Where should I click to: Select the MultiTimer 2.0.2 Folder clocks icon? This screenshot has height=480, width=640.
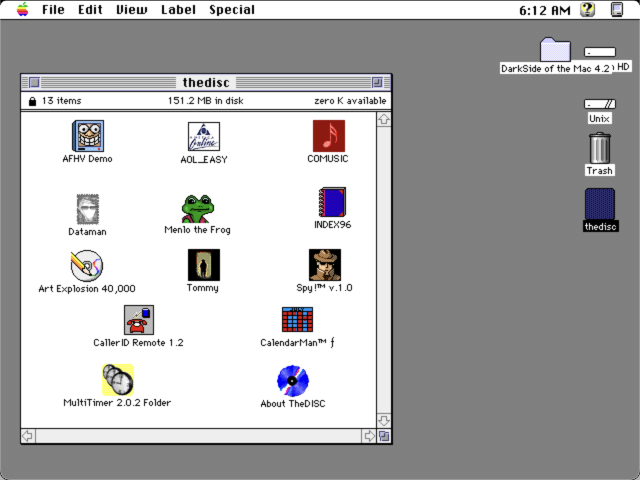point(118,380)
